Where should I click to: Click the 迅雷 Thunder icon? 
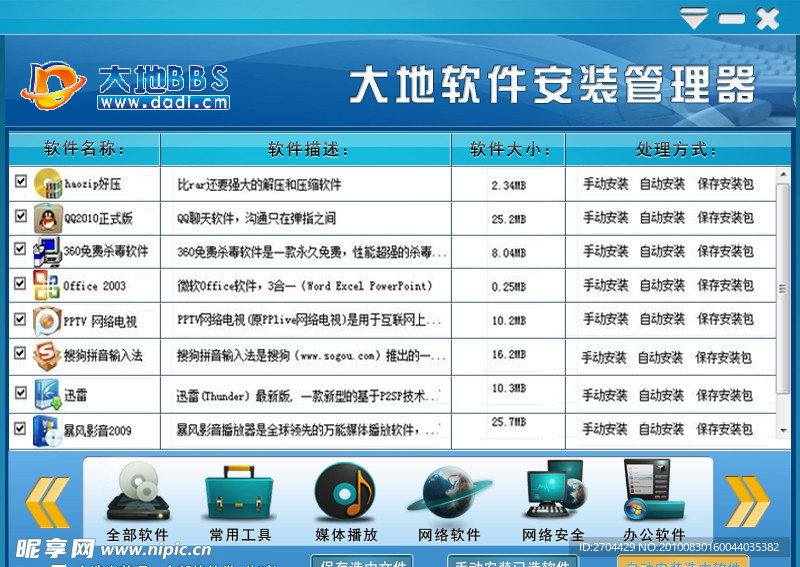pos(48,394)
